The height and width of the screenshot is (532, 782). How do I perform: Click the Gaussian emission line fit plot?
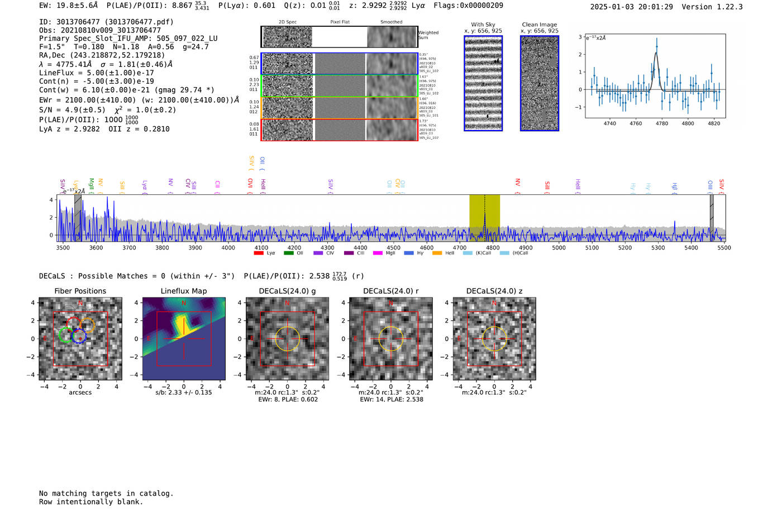coord(655,76)
